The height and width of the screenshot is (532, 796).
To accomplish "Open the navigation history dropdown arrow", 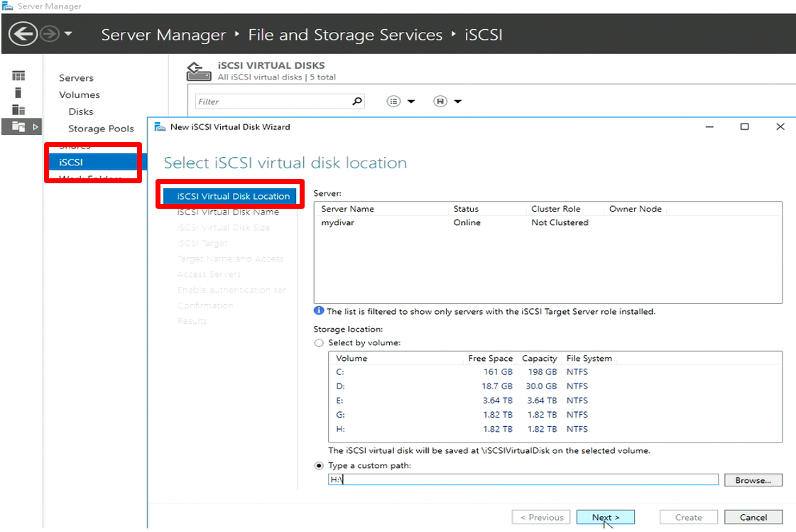I will [x=68, y=34].
